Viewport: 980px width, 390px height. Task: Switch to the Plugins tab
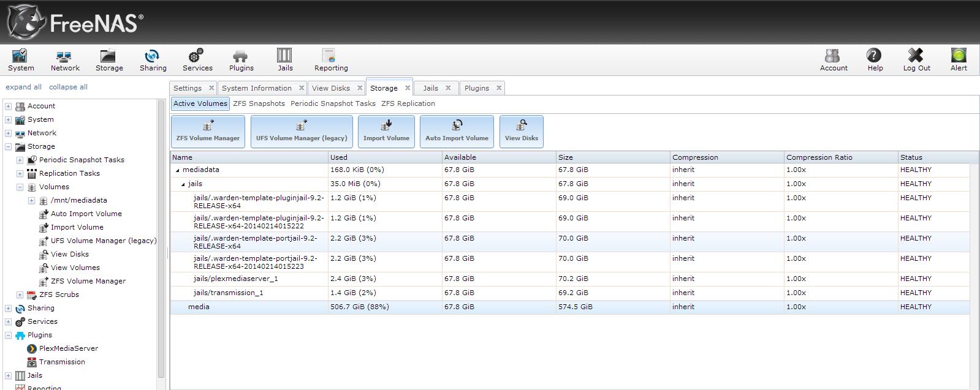coord(477,88)
